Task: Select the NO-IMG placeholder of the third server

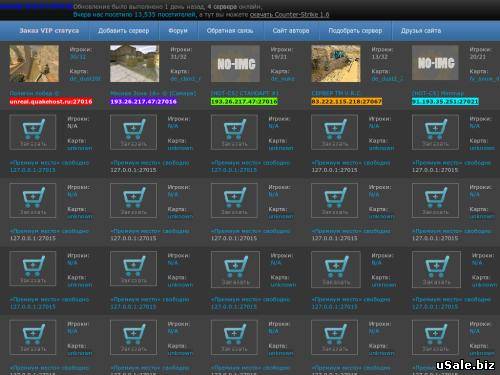Action: pos(235,64)
